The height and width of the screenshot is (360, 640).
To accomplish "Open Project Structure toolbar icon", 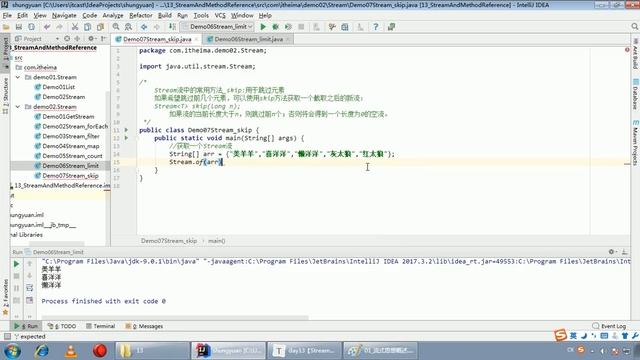I will point(345,27).
